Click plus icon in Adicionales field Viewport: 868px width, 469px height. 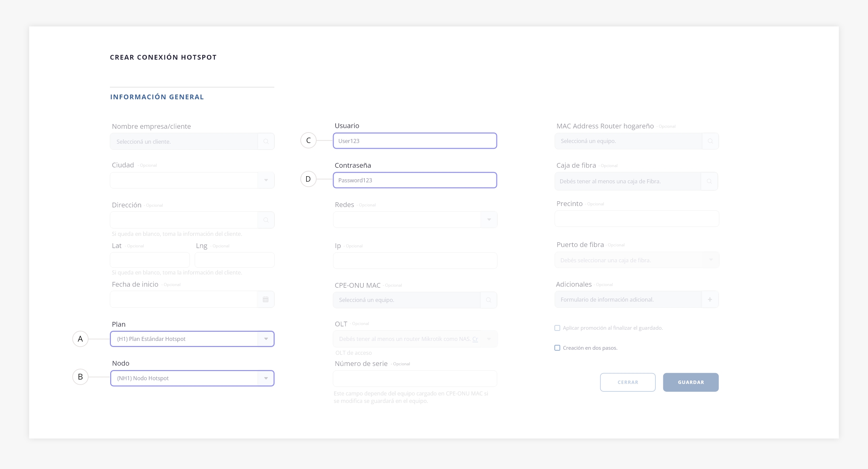710,299
